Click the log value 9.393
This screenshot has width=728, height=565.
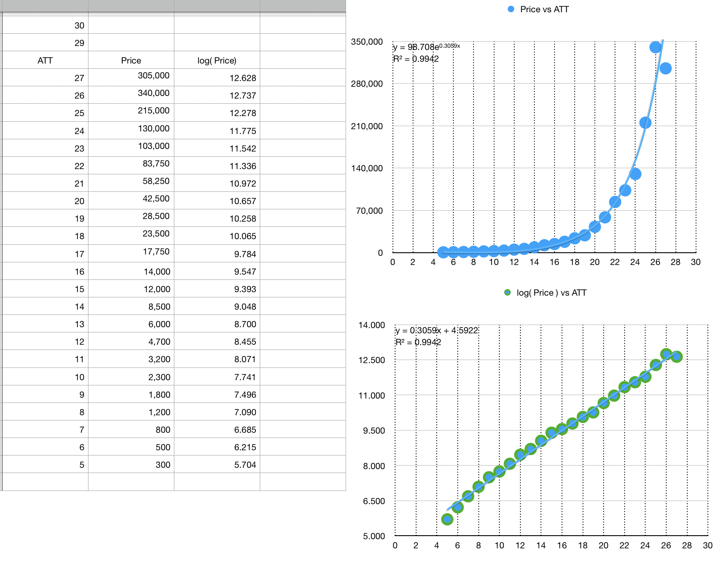coord(217,289)
